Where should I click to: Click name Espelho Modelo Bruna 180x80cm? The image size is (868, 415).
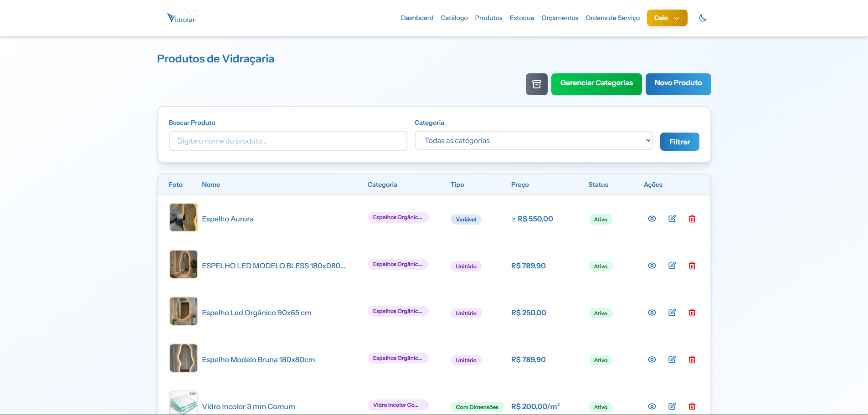(x=258, y=359)
